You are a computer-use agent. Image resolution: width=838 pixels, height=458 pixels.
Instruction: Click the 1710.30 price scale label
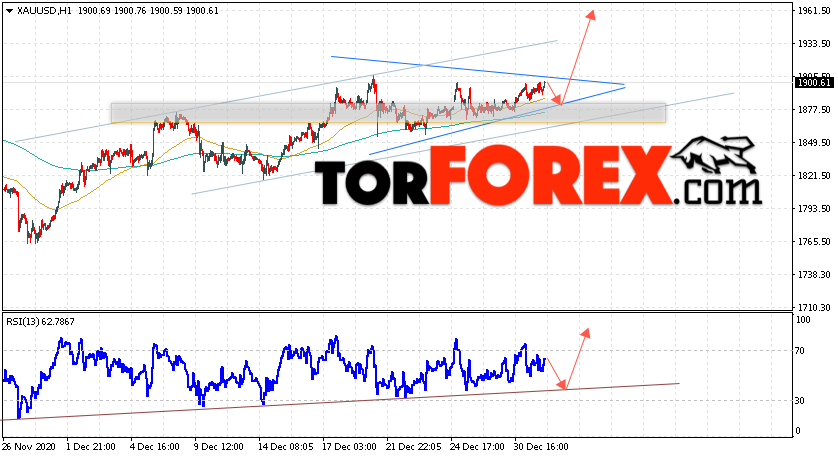coord(814,307)
